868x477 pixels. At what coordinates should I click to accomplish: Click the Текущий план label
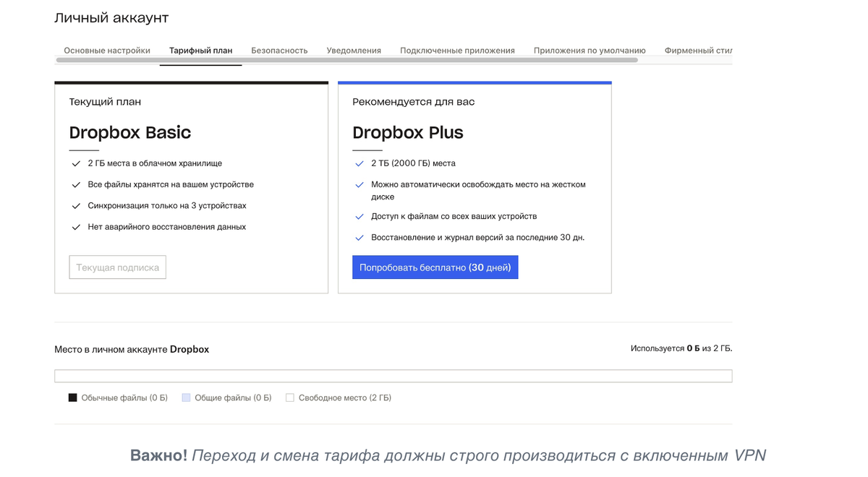(105, 102)
